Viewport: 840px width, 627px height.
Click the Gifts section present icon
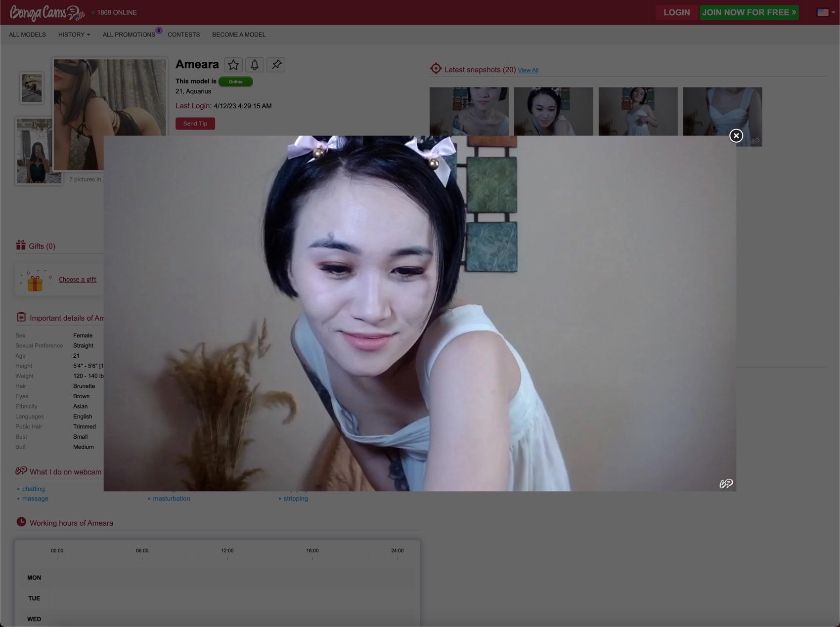[x=21, y=245]
